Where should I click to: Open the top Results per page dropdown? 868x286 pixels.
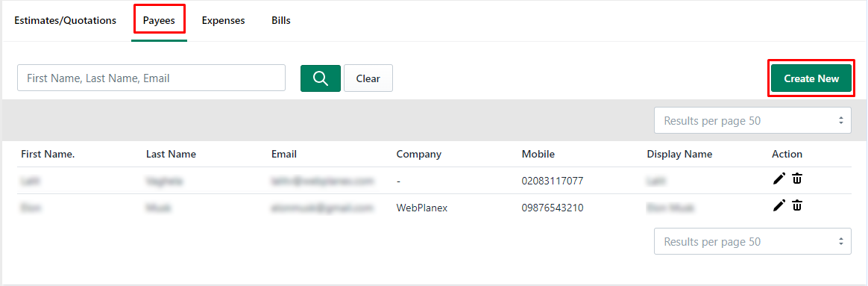point(753,120)
